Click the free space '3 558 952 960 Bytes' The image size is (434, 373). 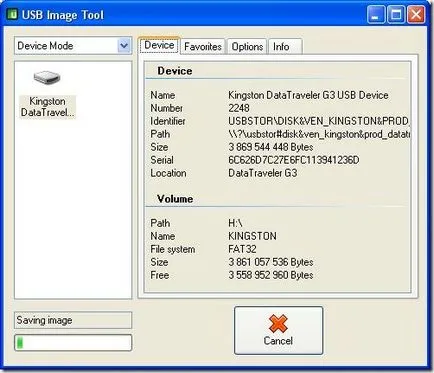271,275
